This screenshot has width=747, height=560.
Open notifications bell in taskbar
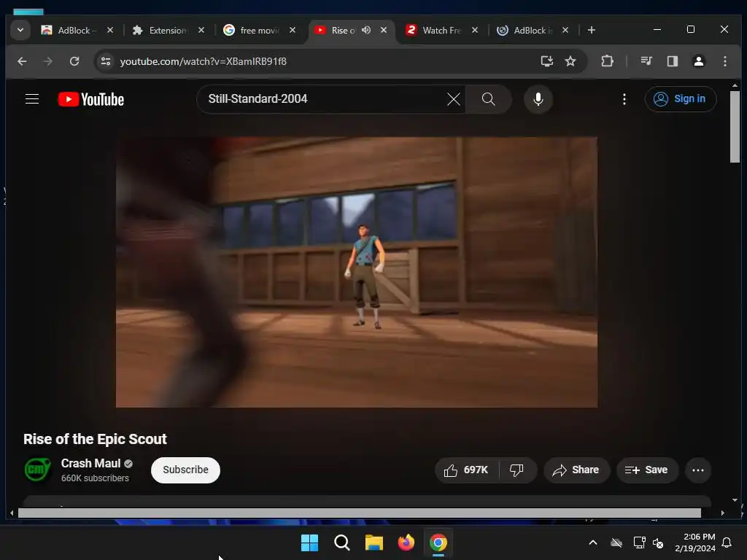coord(727,542)
